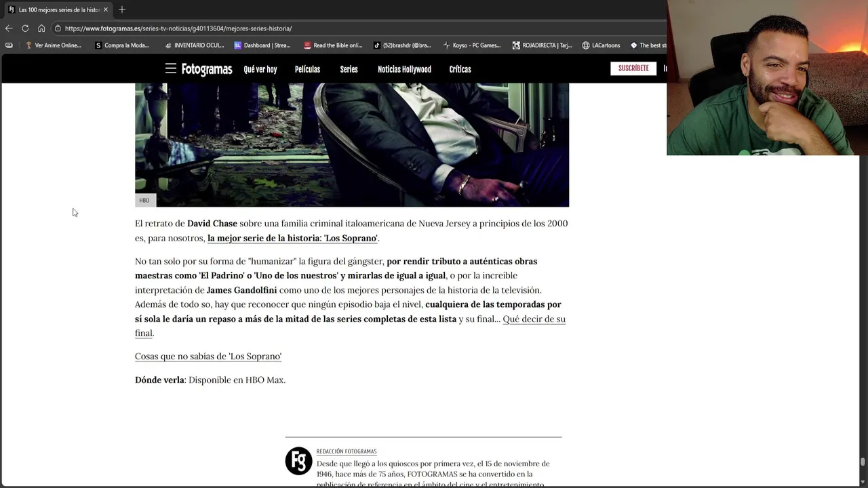Click 'Dónde verla' text
This screenshot has width=868, height=488.
tap(159, 380)
